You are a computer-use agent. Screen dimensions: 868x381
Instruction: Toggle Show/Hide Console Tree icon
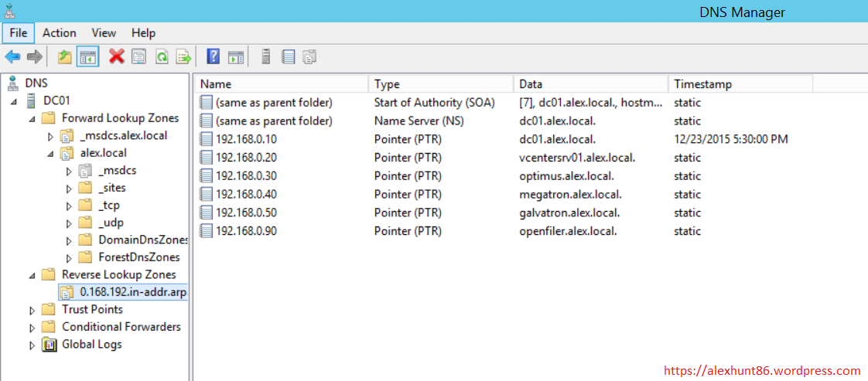(x=87, y=56)
